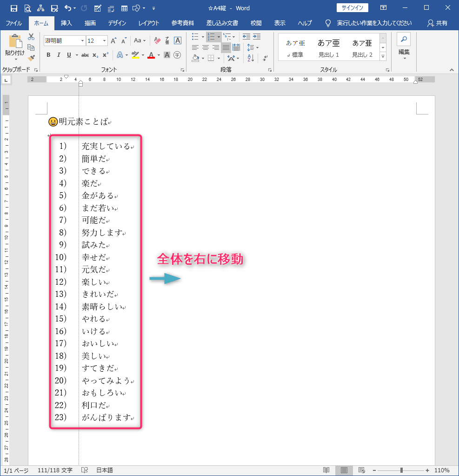This screenshot has width=459, height=476.
Task: Open the font size dropdown
Action: point(104,41)
